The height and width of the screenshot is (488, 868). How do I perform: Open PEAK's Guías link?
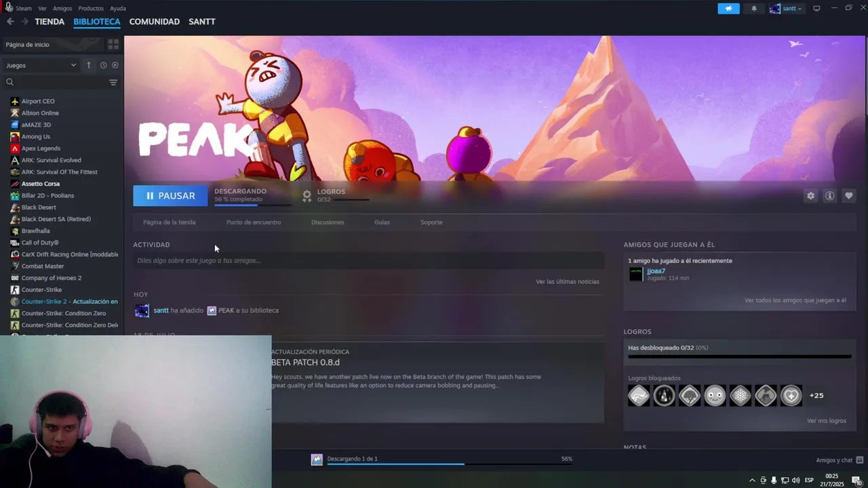[382, 222]
